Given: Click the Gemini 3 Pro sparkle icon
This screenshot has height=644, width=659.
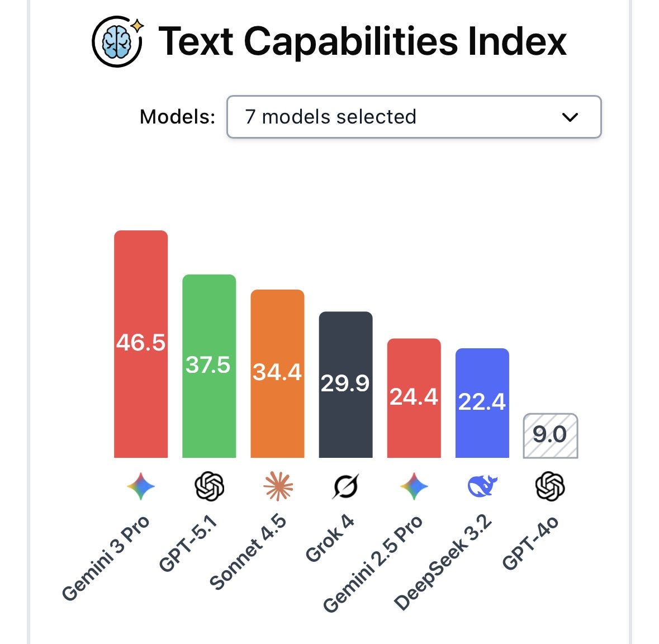Looking at the screenshot, I should pyautogui.click(x=141, y=486).
